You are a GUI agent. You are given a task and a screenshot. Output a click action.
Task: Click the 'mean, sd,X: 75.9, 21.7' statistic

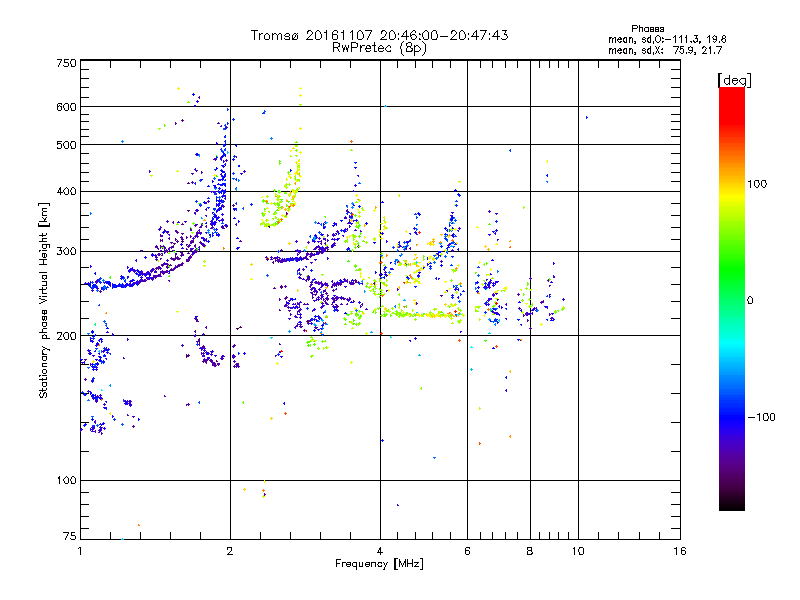point(665,50)
